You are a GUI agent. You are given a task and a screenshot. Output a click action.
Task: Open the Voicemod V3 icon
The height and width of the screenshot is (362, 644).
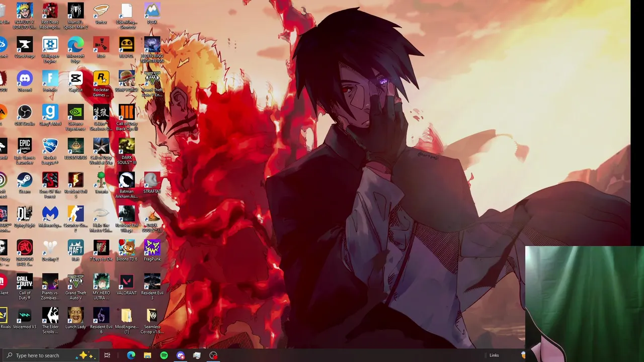click(x=24, y=318)
